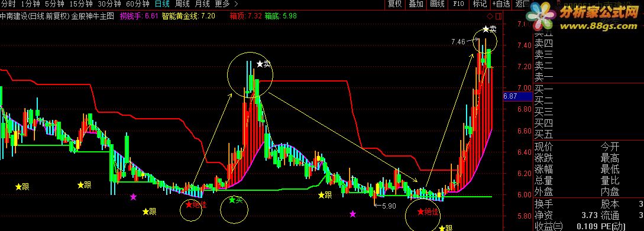Click the 标记 mark button

(x=480, y=4)
